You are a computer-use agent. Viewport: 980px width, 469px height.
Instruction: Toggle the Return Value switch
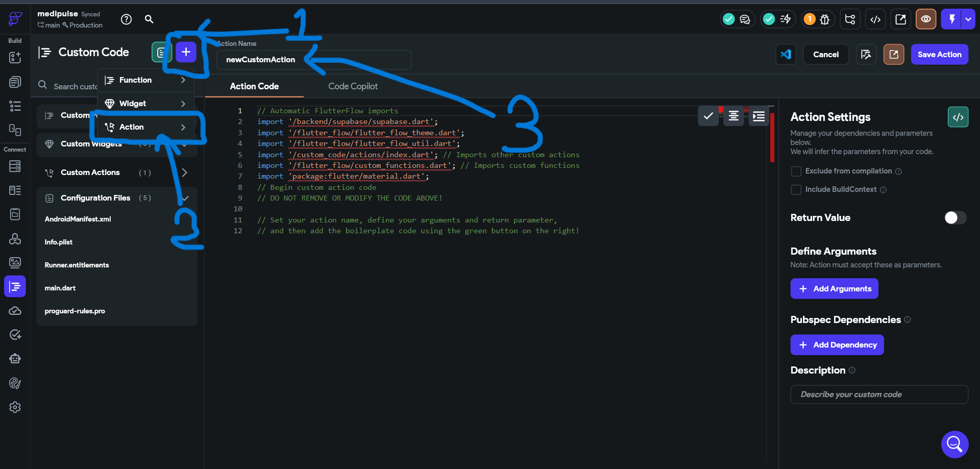tap(954, 218)
